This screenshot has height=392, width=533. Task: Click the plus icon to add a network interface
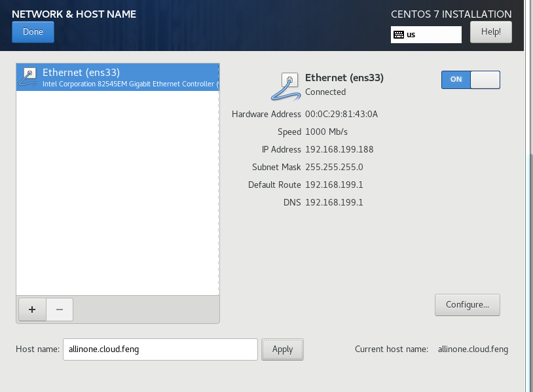31,309
